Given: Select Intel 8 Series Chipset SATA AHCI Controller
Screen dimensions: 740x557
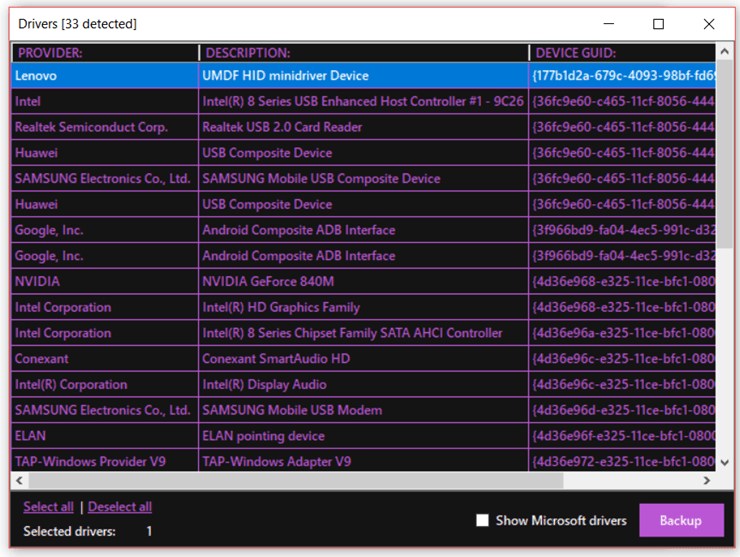Looking at the screenshot, I should point(363,333).
